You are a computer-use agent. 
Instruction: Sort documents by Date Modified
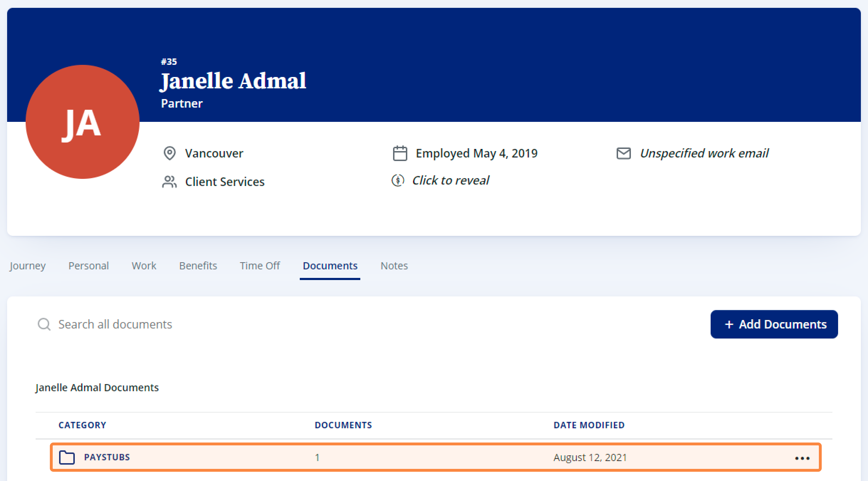589,425
